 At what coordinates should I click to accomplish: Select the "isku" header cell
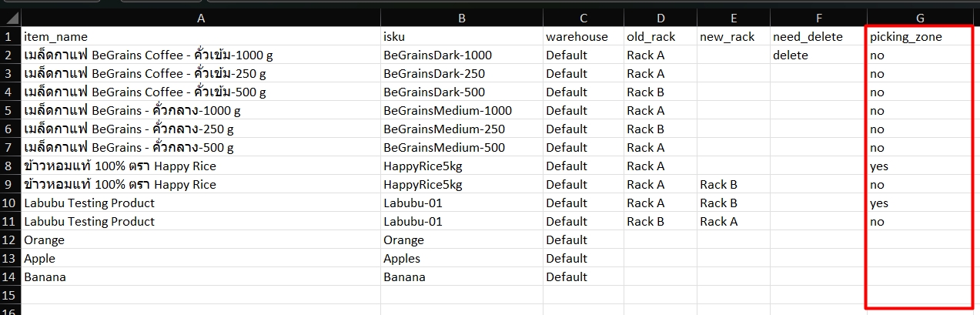point(396,36)
